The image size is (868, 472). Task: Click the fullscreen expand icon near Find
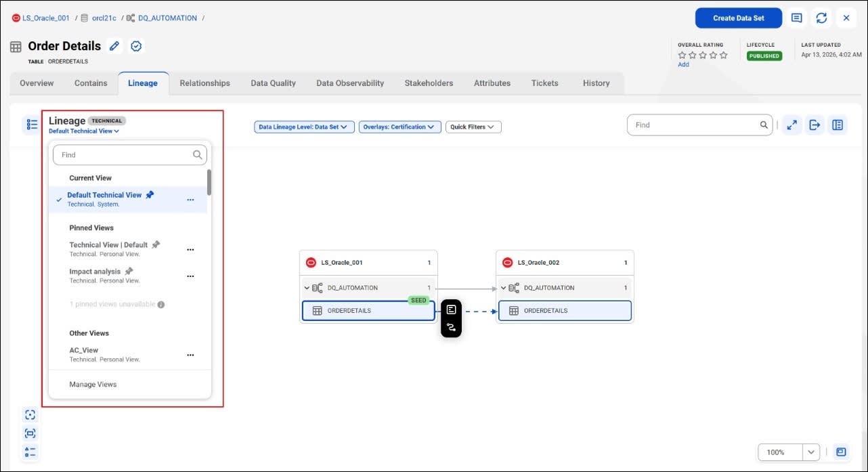[x=791, y=125]
